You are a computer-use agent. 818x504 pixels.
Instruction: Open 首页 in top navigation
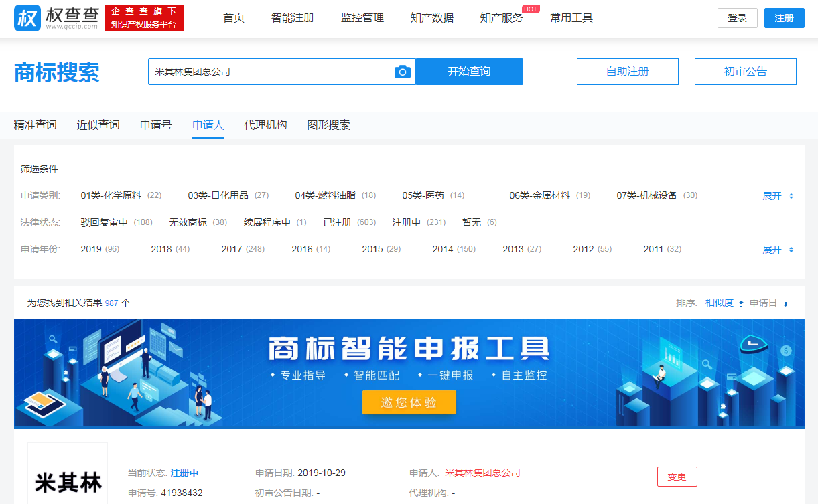pyautogui.click(x=234, y=18)
